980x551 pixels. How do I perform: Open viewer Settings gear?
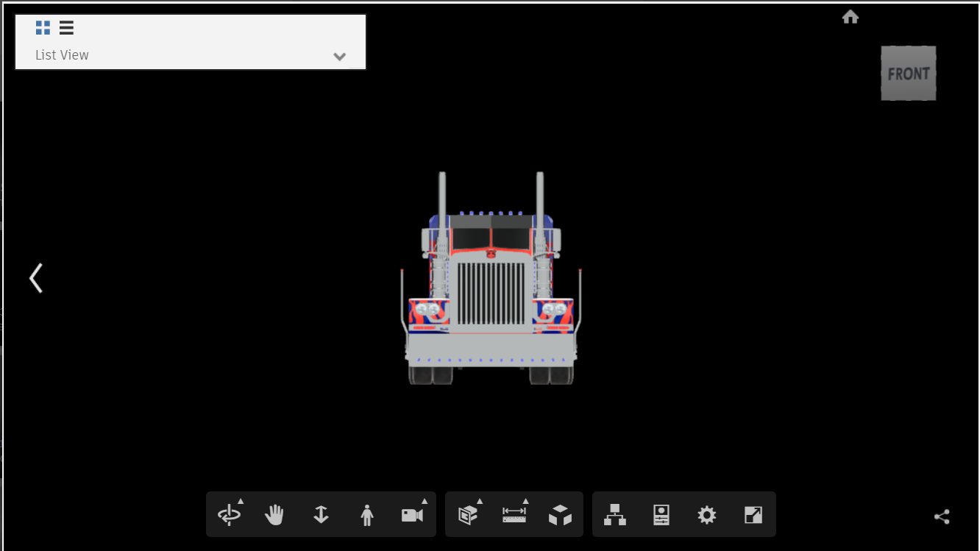(x=707, y=515)
